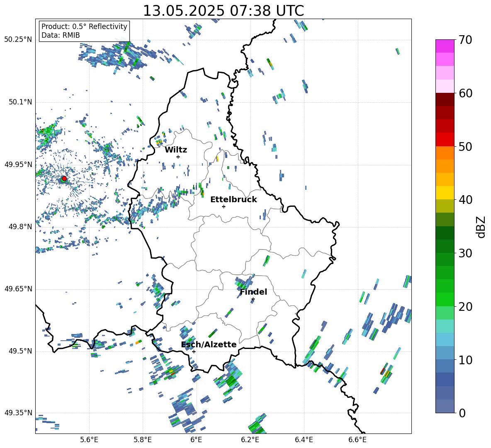
Task: Click the Data: RMIB text
Action: coord(61,35)
